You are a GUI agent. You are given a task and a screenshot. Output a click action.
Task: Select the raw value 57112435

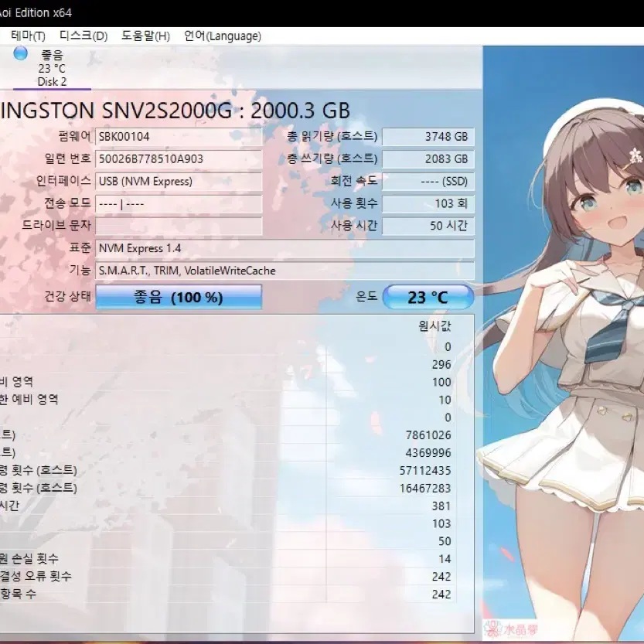[x=425, y=470]
